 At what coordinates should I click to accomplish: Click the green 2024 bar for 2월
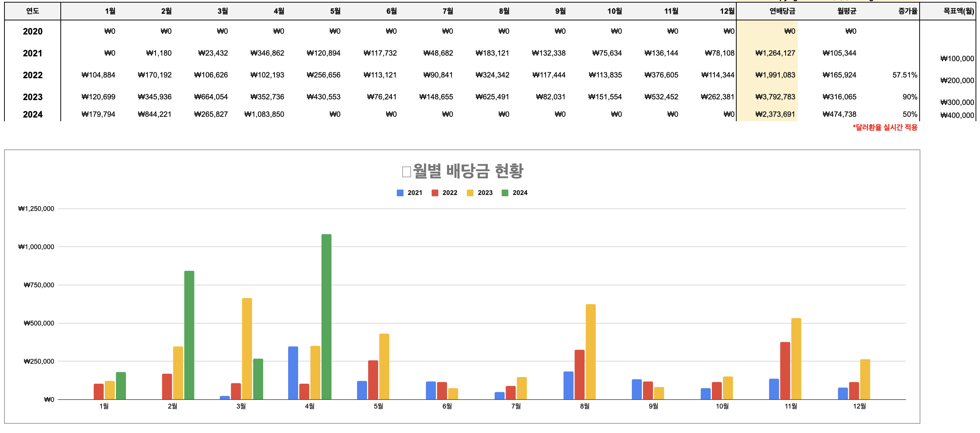[189, 335]
